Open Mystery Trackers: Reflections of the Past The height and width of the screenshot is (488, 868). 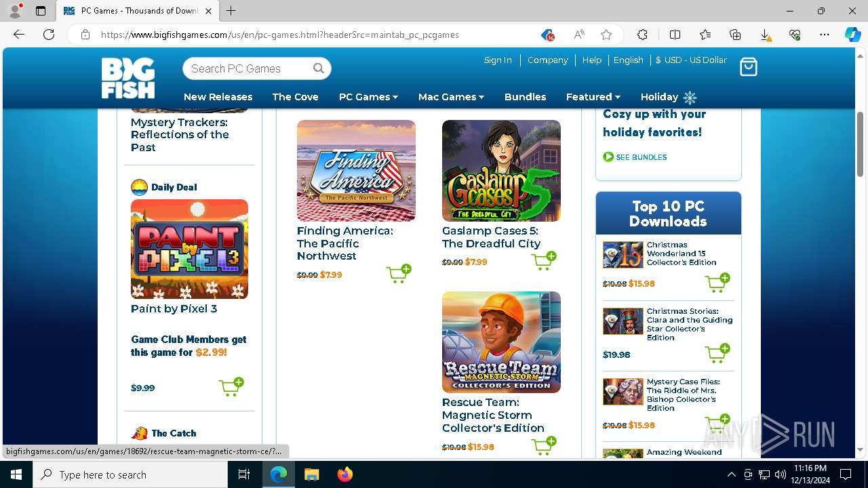click(180, 135)
